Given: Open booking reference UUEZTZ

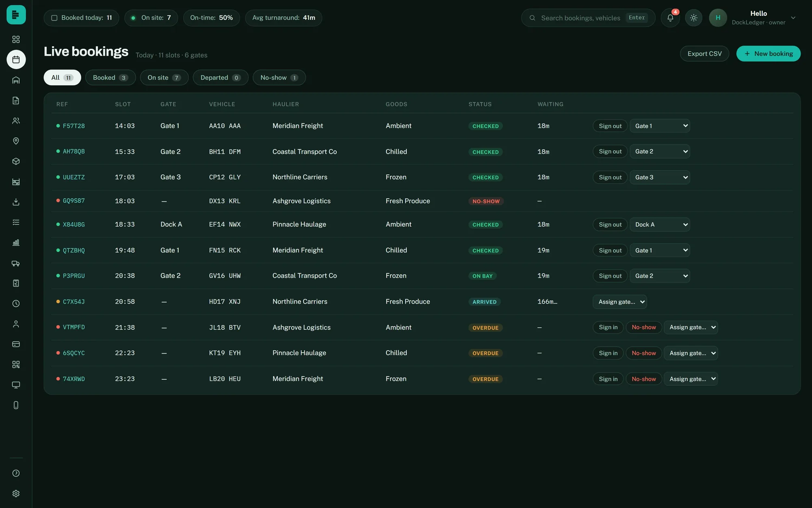Looking at the screenshot, I should click(74, 177).
